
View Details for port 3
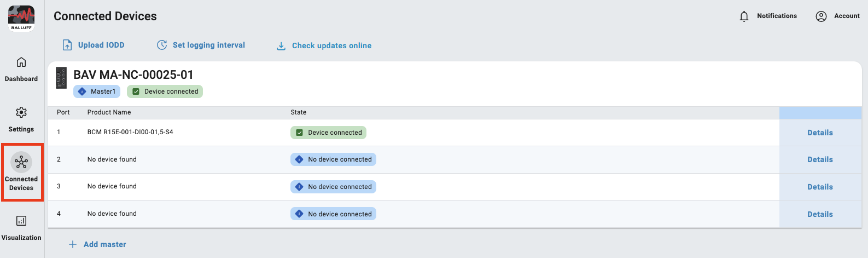[820, 187]
